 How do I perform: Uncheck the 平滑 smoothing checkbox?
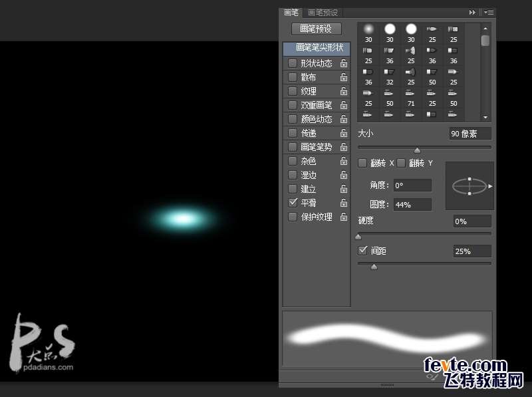point(293,203)
